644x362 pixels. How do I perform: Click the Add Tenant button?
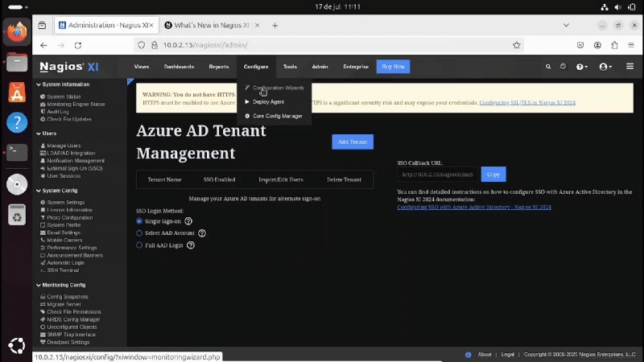(x=353, y=142)
